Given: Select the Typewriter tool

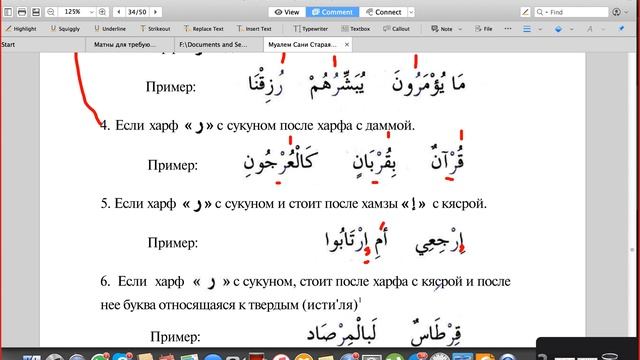Looking at the screenshot, I should pos(311,29).
